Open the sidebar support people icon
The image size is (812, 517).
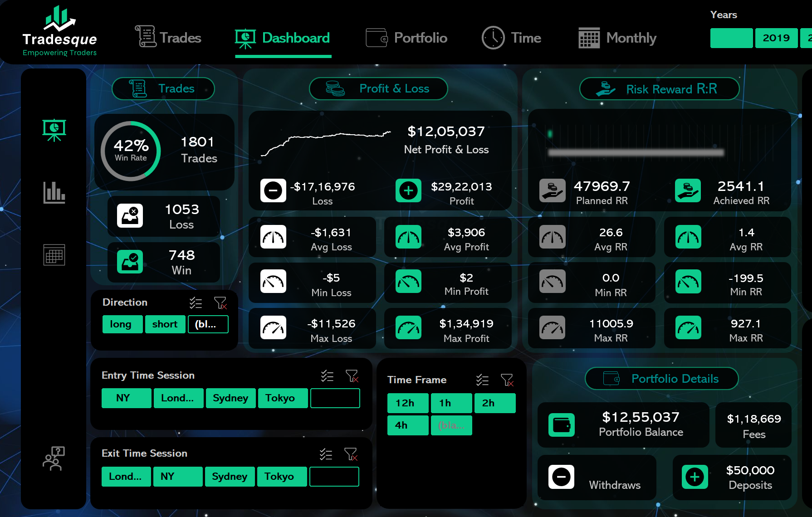(x=54, y=458)
